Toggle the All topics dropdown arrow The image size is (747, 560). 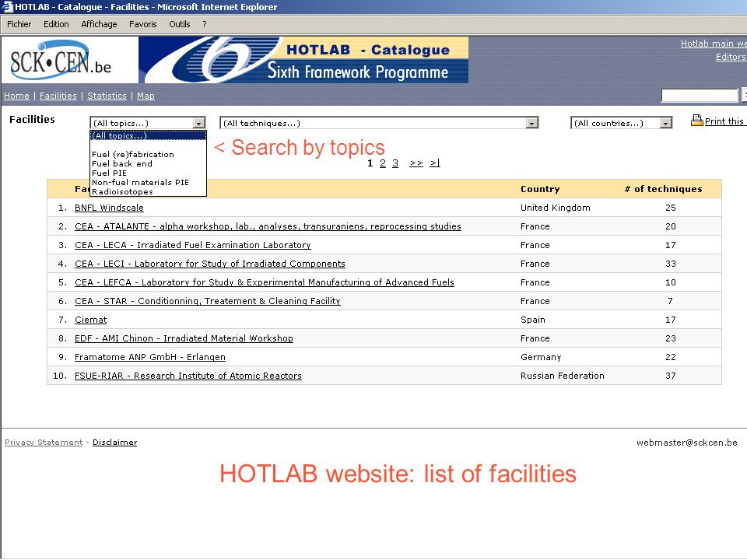tap(199, 123)
